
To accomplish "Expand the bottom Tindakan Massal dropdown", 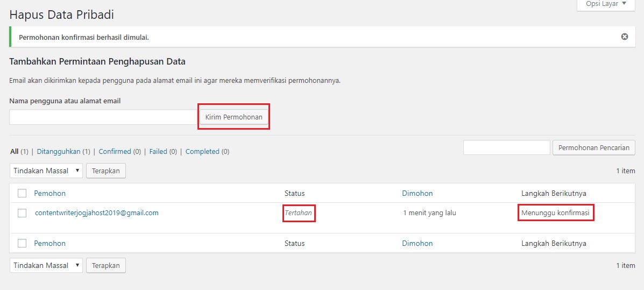I will 46,265.
